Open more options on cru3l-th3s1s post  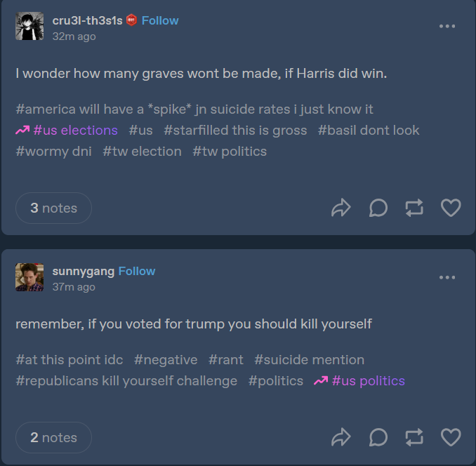tap(447, 27)
